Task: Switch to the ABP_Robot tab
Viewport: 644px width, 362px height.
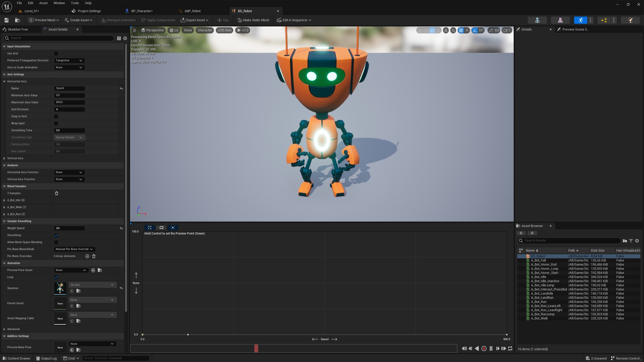Action: pos(192,11)
